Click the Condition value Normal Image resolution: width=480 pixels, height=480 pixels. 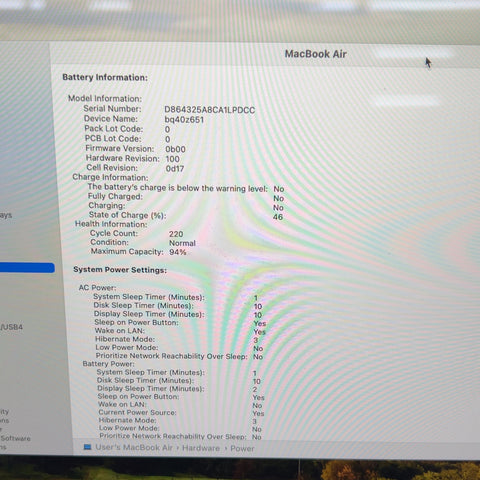pos(182,243)
